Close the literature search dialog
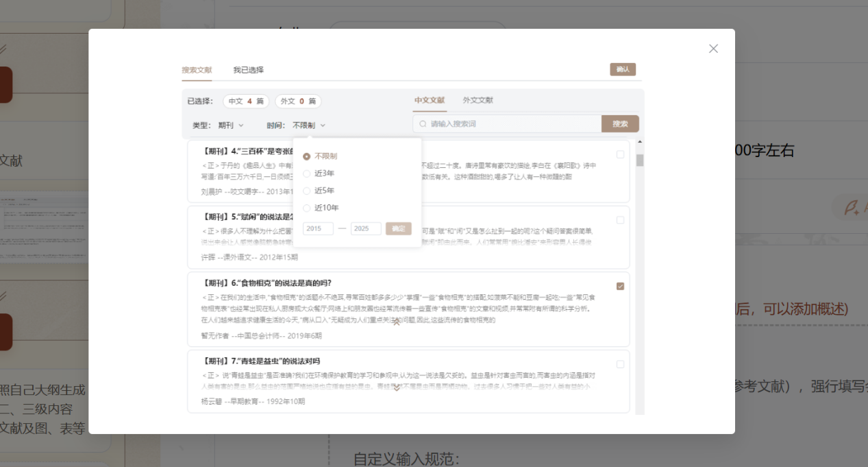This screenshot has height=467, width=868. tap(713, 49)
